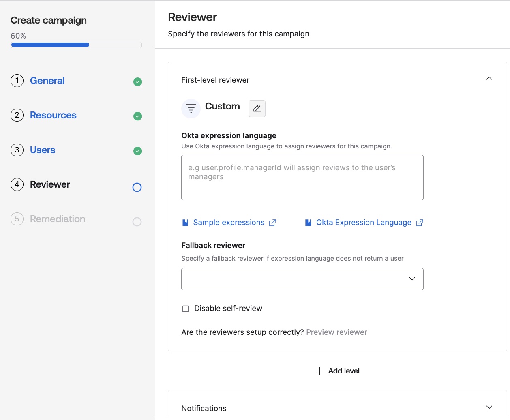Click the Notifications heading text

point(204,409)
